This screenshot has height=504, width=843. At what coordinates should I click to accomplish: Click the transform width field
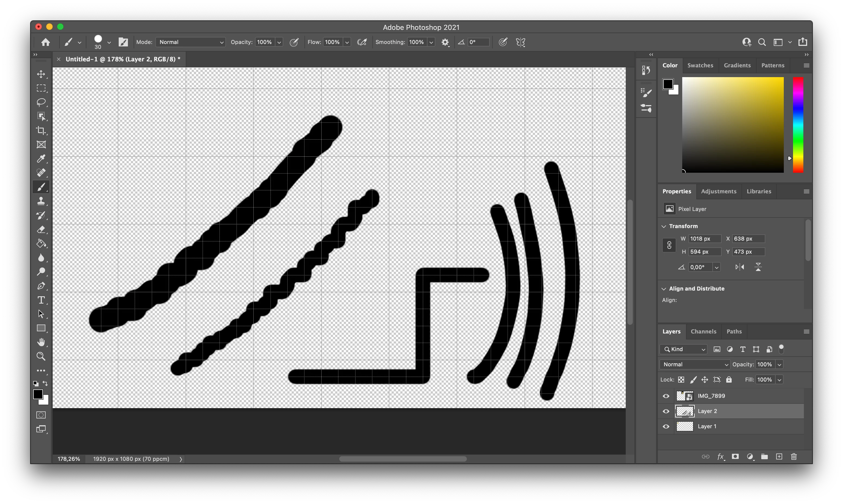[x=704, y=239]
